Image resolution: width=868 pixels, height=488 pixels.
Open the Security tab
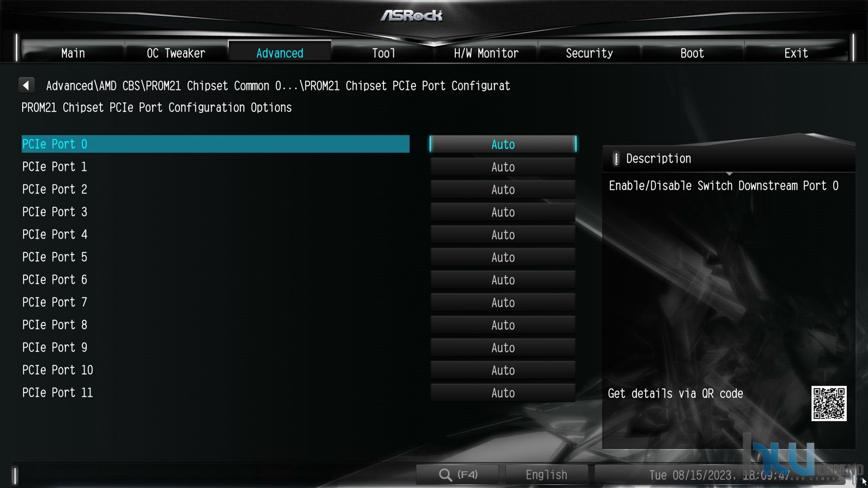tap(589, 53)
